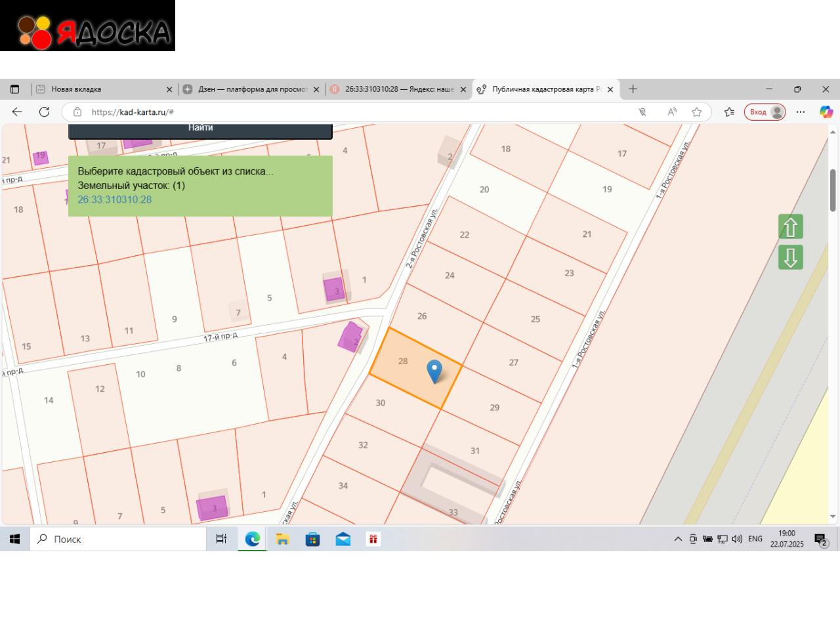Close the Яндекс search tab

coord(463,89)
